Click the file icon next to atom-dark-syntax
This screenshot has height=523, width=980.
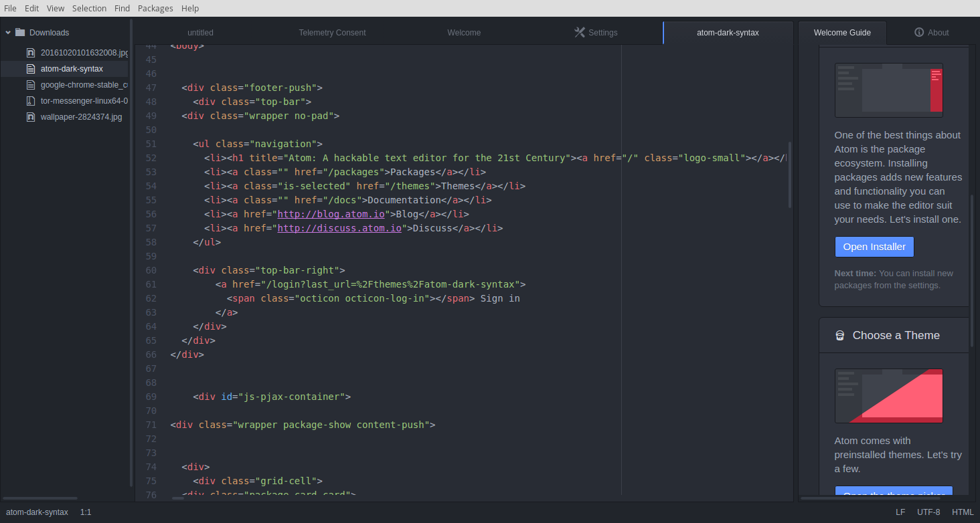(x=30, y=68)
